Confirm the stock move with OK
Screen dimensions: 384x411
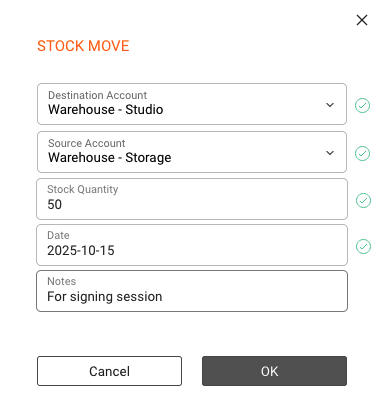pyautogui.click(x=274, y=371)
